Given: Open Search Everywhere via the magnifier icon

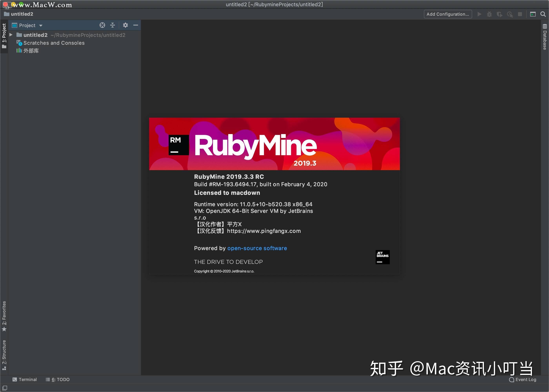Looking at the screenshot, I should point(543,14).
